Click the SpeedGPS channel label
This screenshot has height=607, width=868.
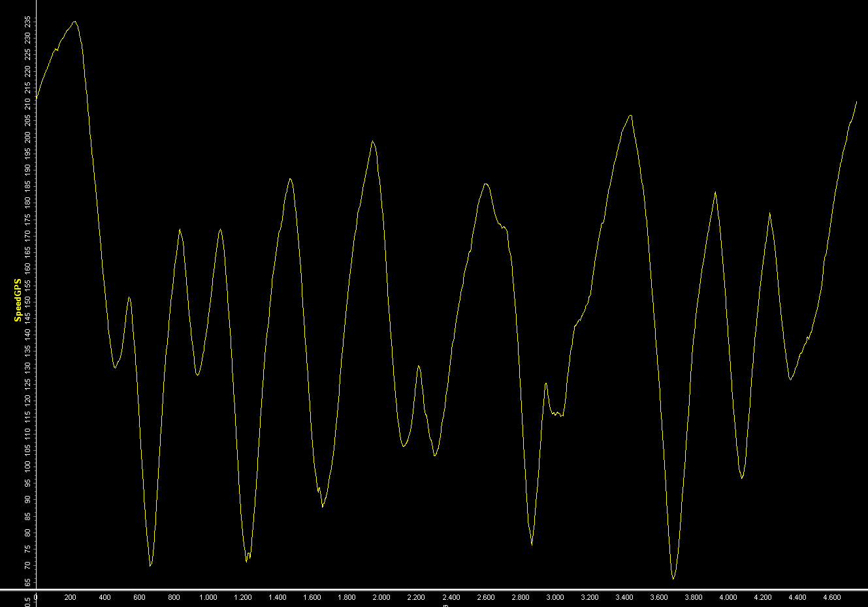[x=18, y=300]
